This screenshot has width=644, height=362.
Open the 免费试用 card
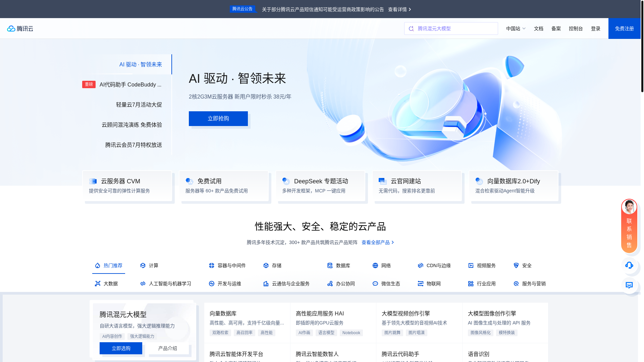224,186
